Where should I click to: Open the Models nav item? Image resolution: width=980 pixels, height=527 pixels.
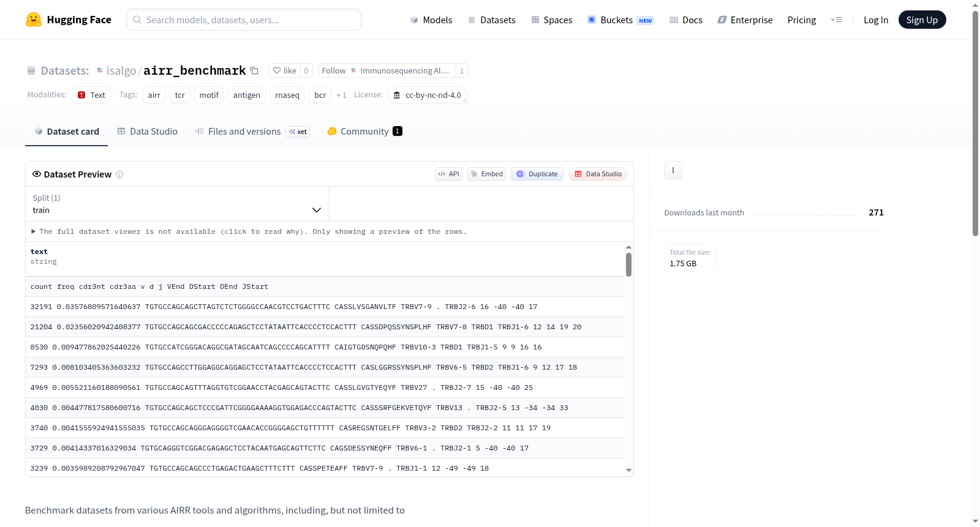(x=431, y=20)
